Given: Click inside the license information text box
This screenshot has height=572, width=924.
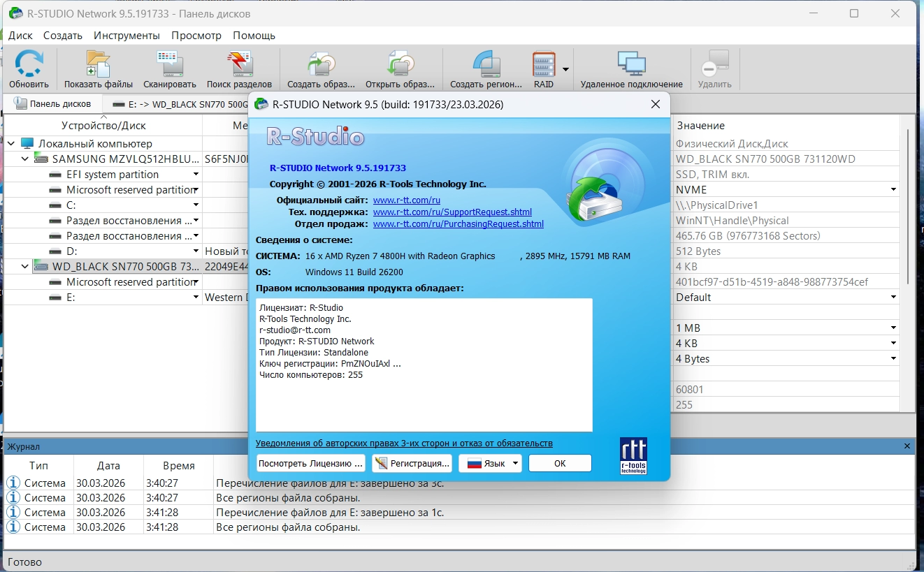Looking at the screenshot, I should (x=424, y=365).
